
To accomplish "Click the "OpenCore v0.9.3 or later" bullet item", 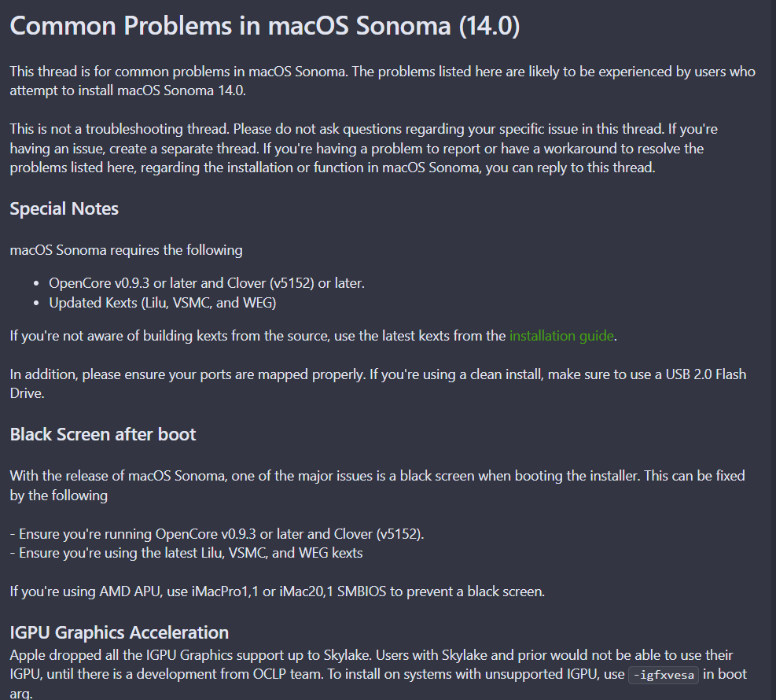I will (x=207, y=283).
